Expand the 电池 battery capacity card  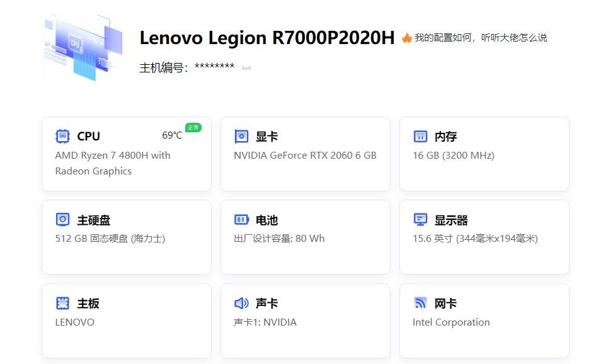[x=305, y=237]
